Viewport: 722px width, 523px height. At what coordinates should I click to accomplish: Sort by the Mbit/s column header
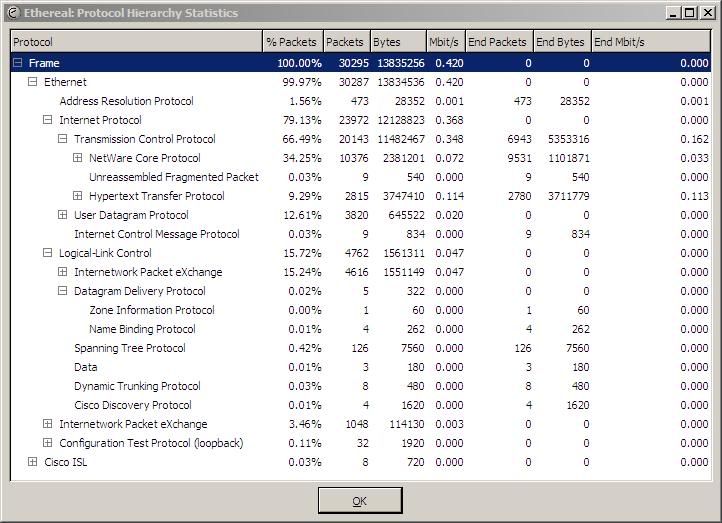pyautogui.click(x=446, y=42)
